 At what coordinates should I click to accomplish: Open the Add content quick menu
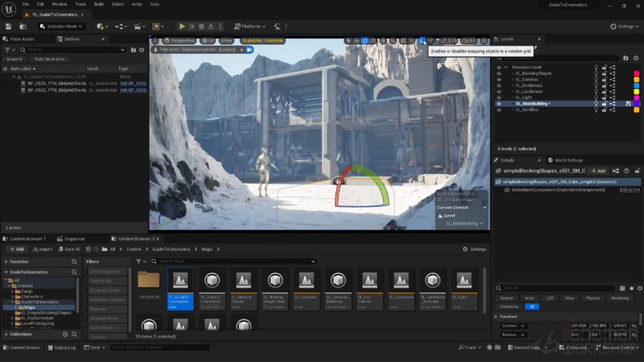102,26
